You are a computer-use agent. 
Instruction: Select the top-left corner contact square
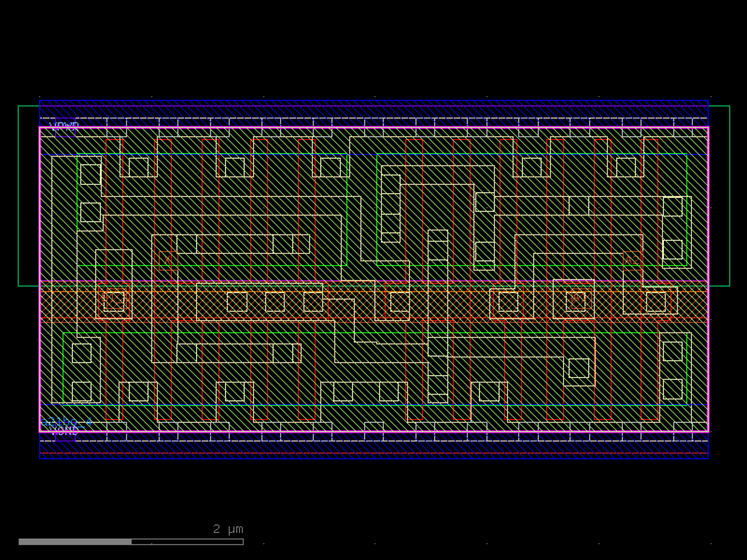tap(91, 174)
